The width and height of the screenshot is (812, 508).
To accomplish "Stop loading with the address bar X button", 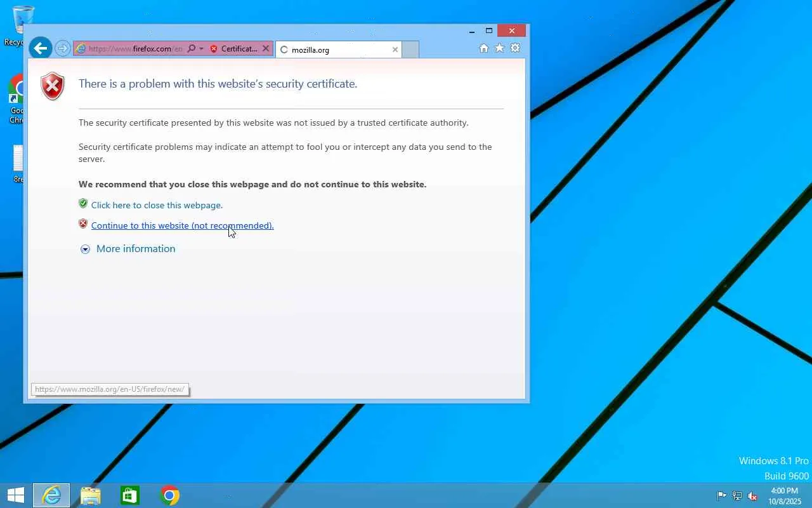I will click(x=266, y=49).
